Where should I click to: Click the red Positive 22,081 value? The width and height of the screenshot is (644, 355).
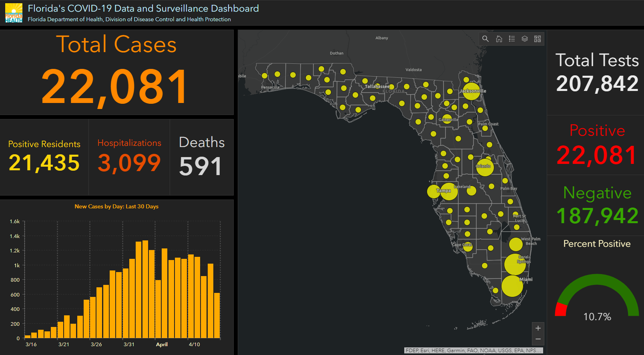pyautogui.click(x=597, y=155)
